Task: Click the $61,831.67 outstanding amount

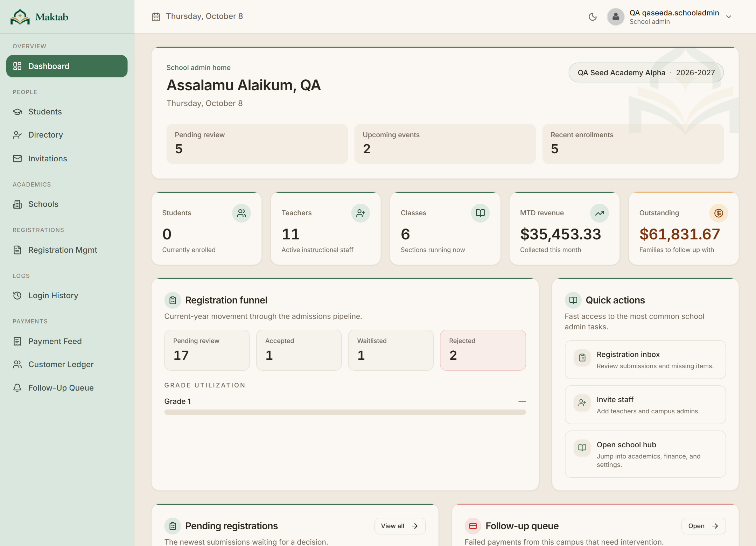Action: [x=680, y=234]
